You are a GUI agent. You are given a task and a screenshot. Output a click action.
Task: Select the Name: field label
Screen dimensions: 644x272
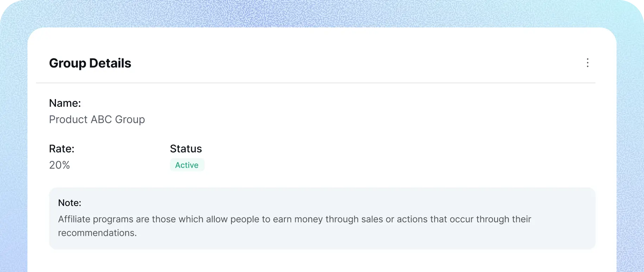65,103
